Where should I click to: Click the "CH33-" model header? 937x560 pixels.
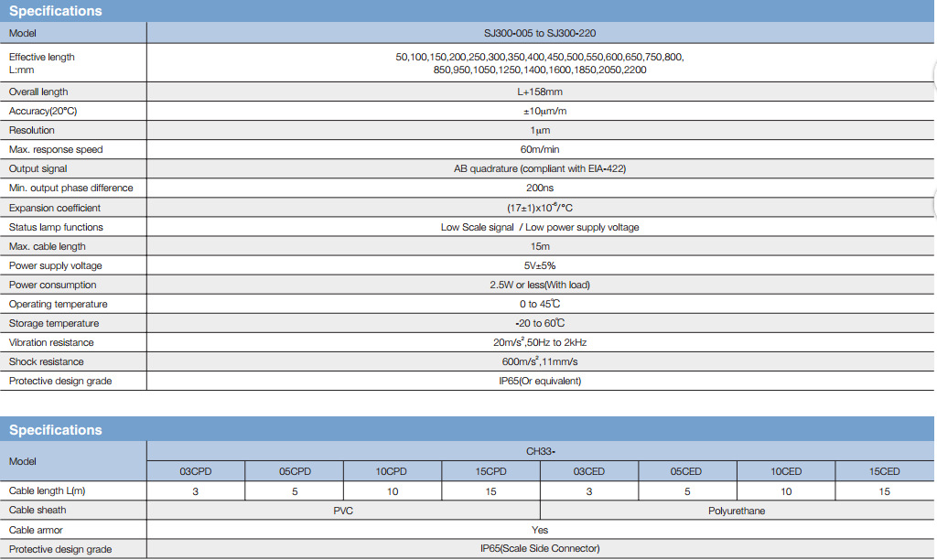pos(540,451)
